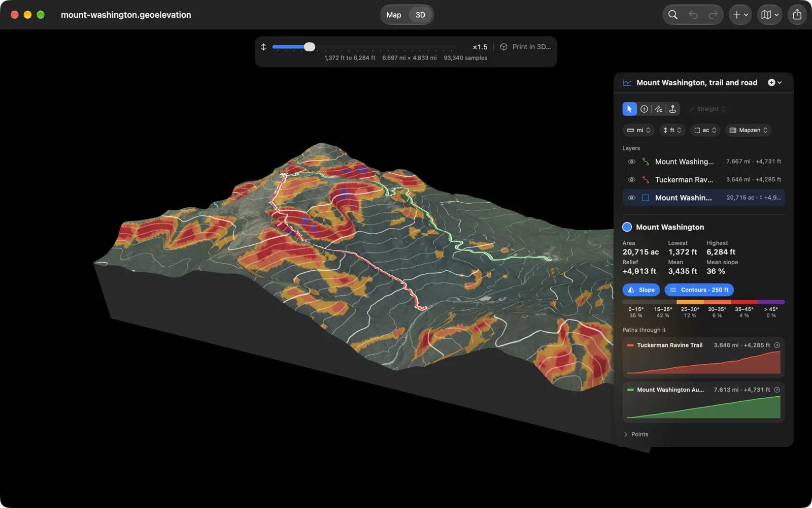The image size is (812, 508).
Task: Click green path icon of Mount Washing... layer
Action: pyautogui.click(x=646, y=162)
